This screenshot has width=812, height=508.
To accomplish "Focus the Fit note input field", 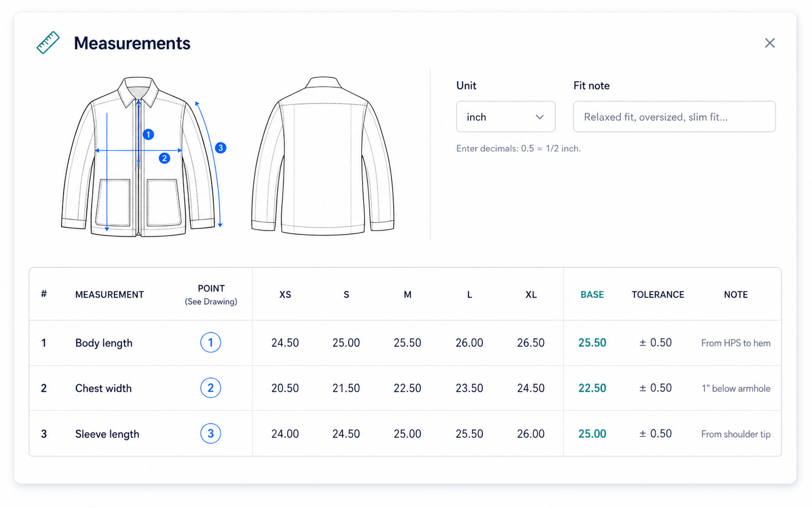I will point(674,117).
